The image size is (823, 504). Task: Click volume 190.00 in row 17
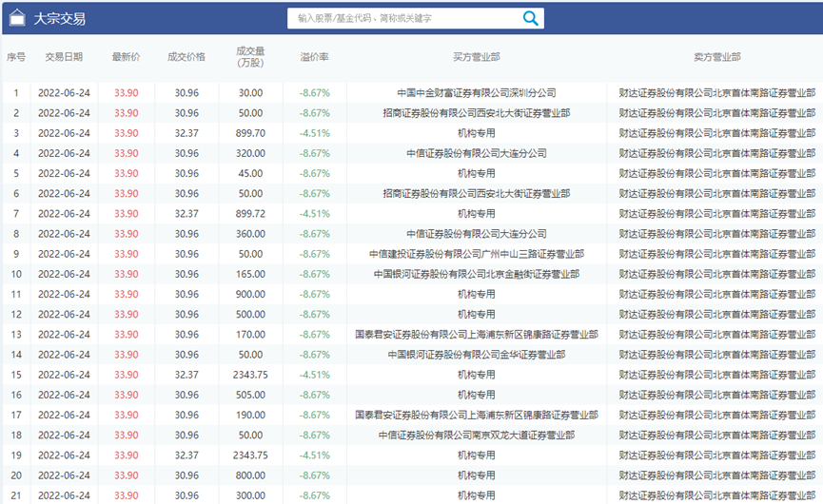[250, 415]
